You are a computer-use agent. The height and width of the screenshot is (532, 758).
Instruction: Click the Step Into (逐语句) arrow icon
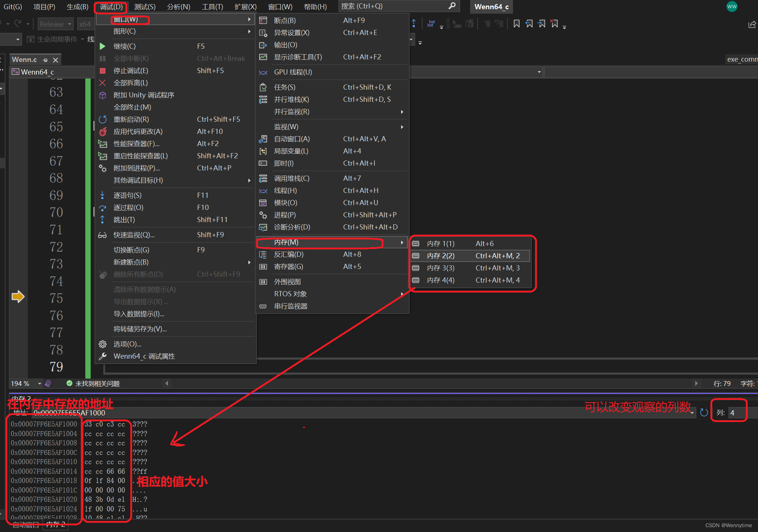pyautogui.click(x=103, y=195)
